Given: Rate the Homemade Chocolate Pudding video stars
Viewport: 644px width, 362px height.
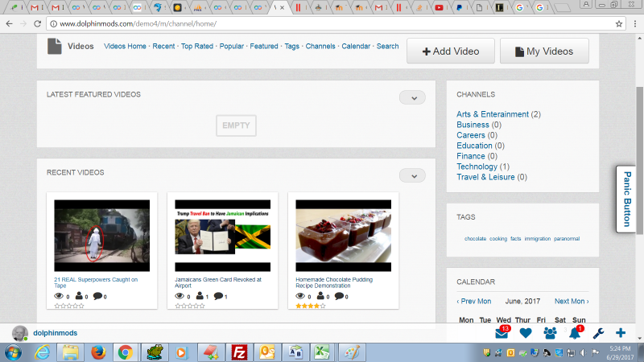Looking at the screenshot, I should click(x=311, y=306).
